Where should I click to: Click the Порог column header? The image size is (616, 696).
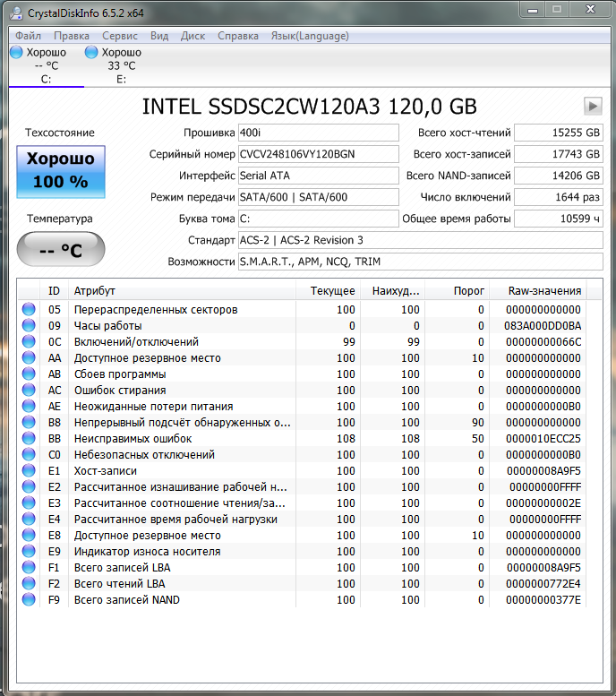[458, 291]
